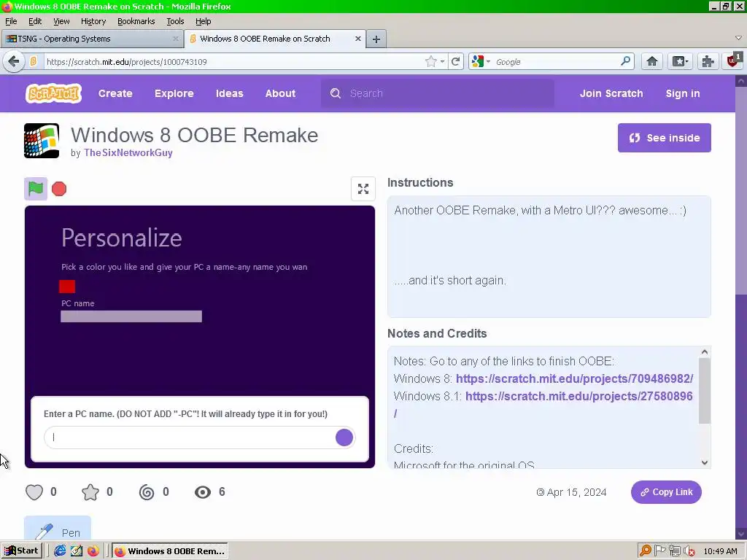Click the Notes and Credits scrollbar thumb
The width and height of the screenshot is (747, 560).
pos(705,391)
